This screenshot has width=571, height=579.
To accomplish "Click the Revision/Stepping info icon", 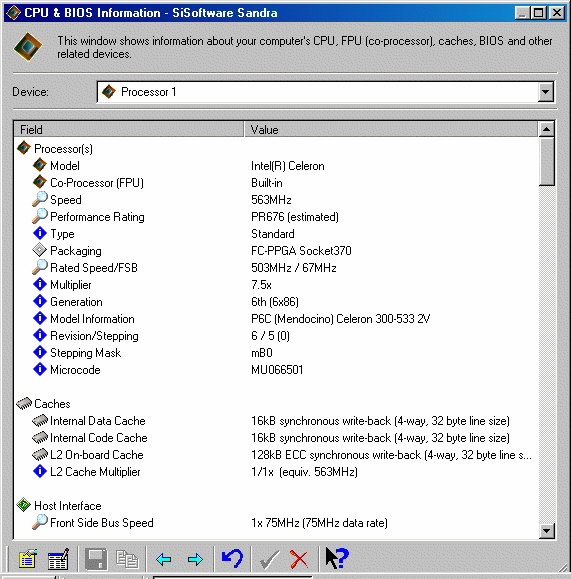I will (40, 335).
